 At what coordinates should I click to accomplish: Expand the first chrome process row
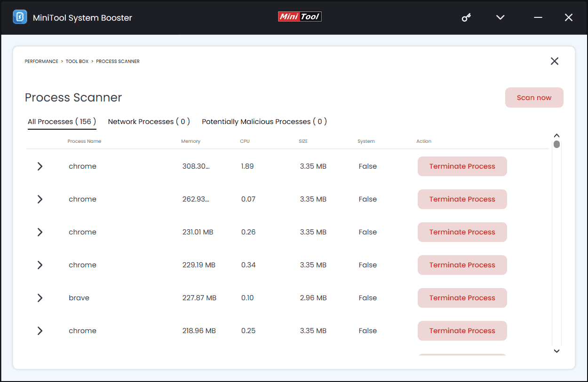[40, 166]
